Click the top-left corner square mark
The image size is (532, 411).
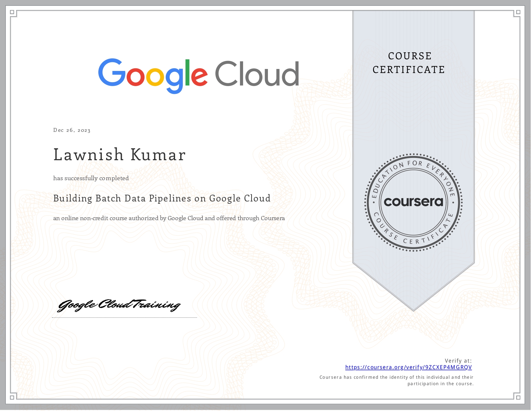pyautogui.click(x=12, y=12)
